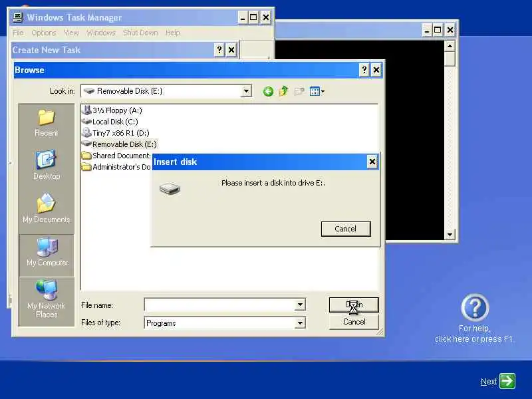Viewport: 532px width, 399px height.
Task: Click the Browse dialog help question button
Action: pos(364,70)
